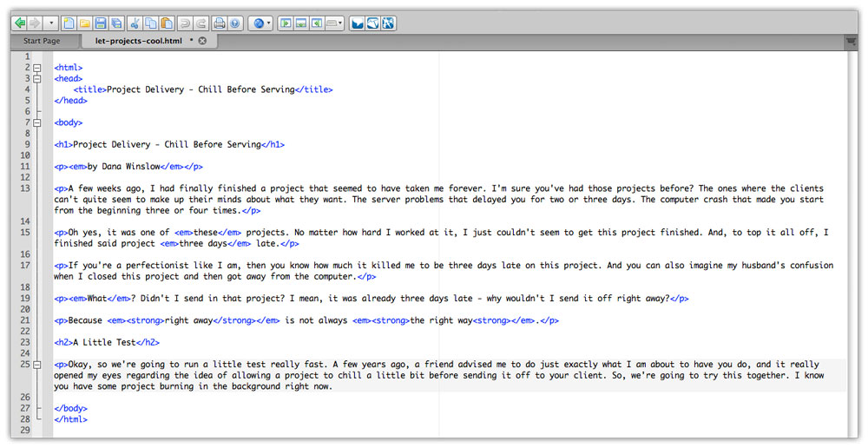Click the Save All icon
The width and height of the screenshot is (868, 448).
[x=117, y=23]
